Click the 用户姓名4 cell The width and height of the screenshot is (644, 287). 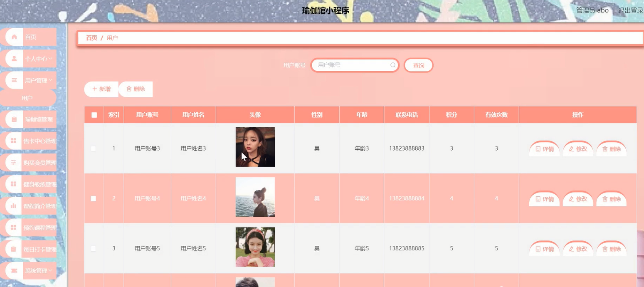pos(193,199)
